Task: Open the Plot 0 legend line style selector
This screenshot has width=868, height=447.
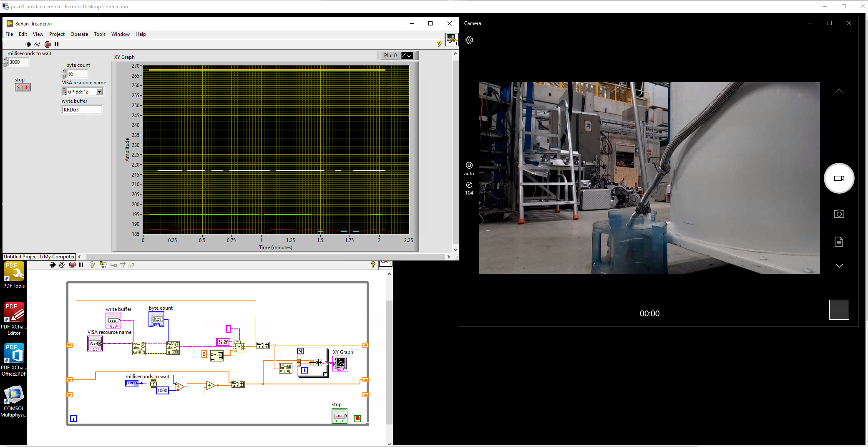Action: click(407, 56)
